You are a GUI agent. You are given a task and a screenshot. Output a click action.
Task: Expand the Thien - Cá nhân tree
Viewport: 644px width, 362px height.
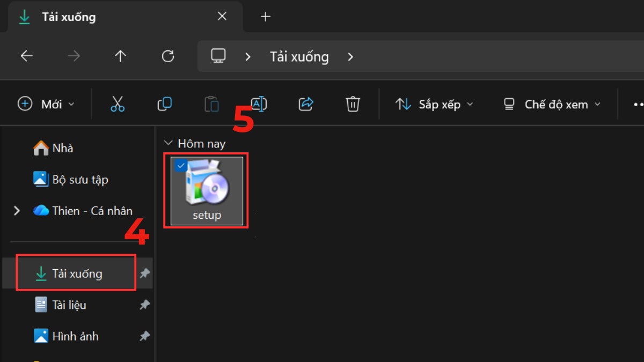point(17,211)
